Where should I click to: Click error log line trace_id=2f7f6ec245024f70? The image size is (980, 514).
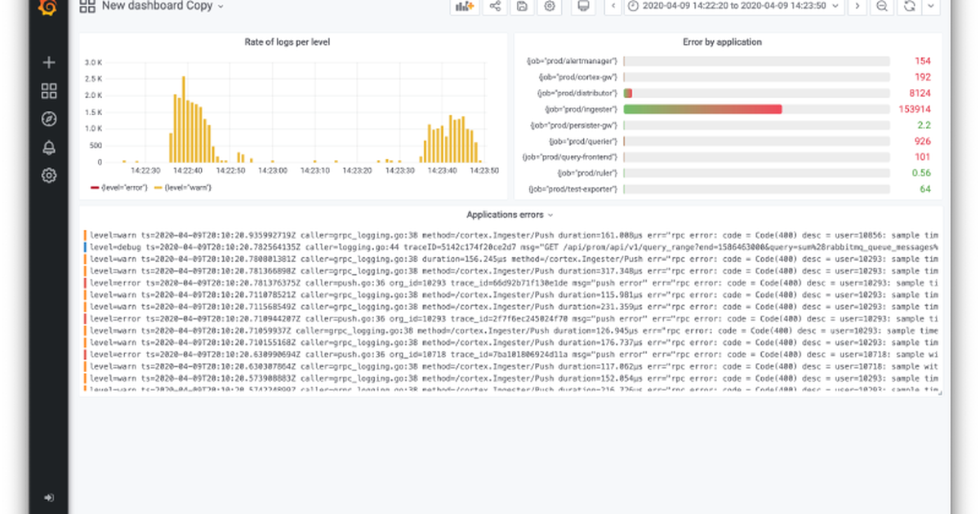(511, 318)
